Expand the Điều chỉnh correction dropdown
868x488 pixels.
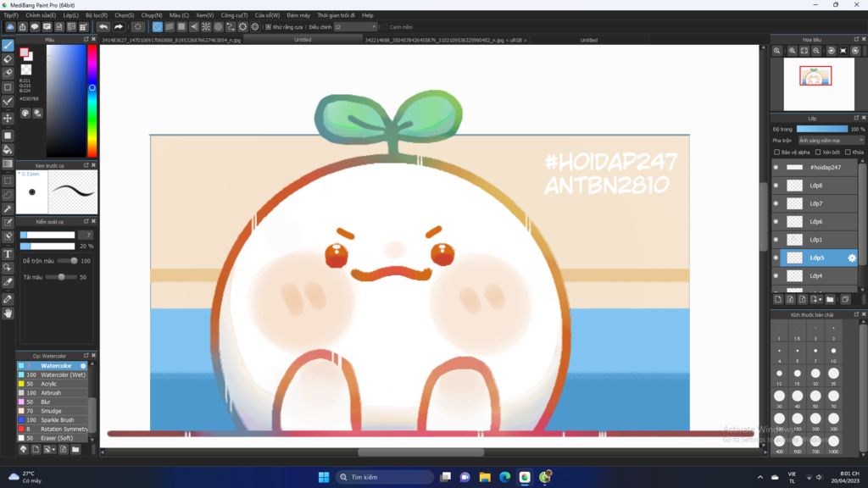(x=354, y=27)
